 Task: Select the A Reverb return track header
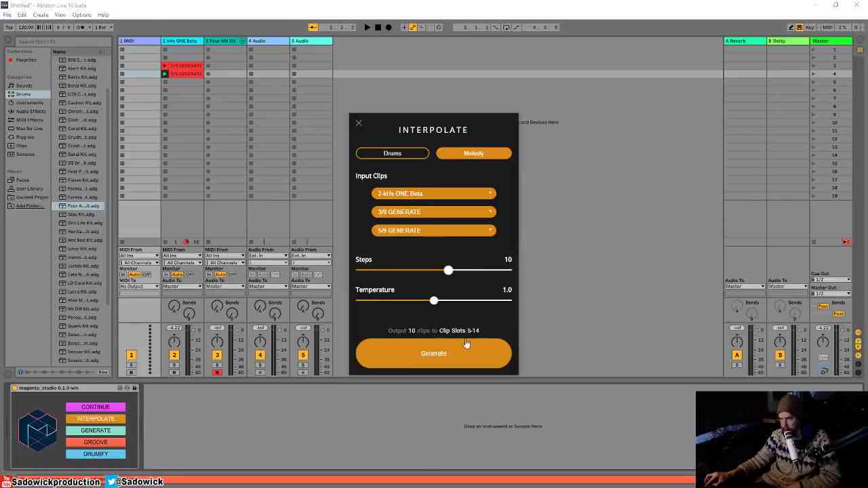click(x=745, y=41)
